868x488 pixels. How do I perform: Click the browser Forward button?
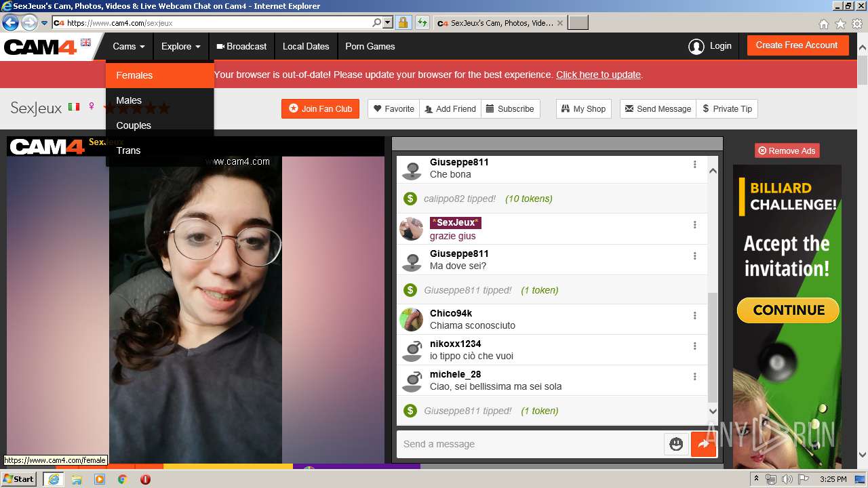[29, 22]
